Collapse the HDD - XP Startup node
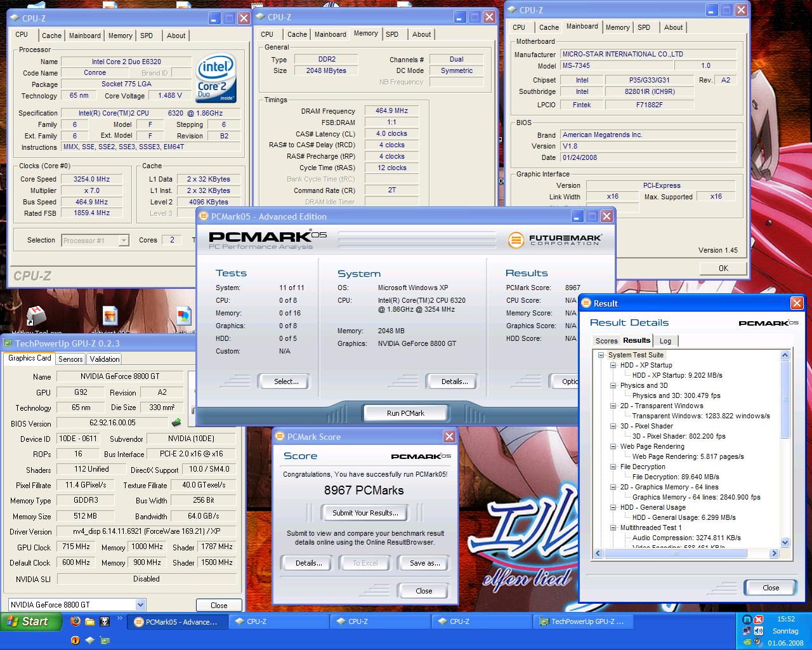 (613, 365)
